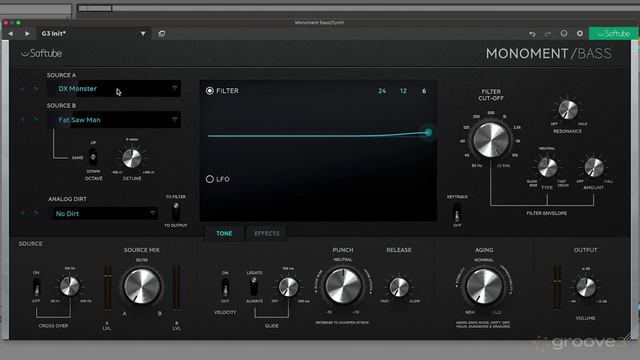
Task: Select the FILTER display radio button
Action: [210, 91]
